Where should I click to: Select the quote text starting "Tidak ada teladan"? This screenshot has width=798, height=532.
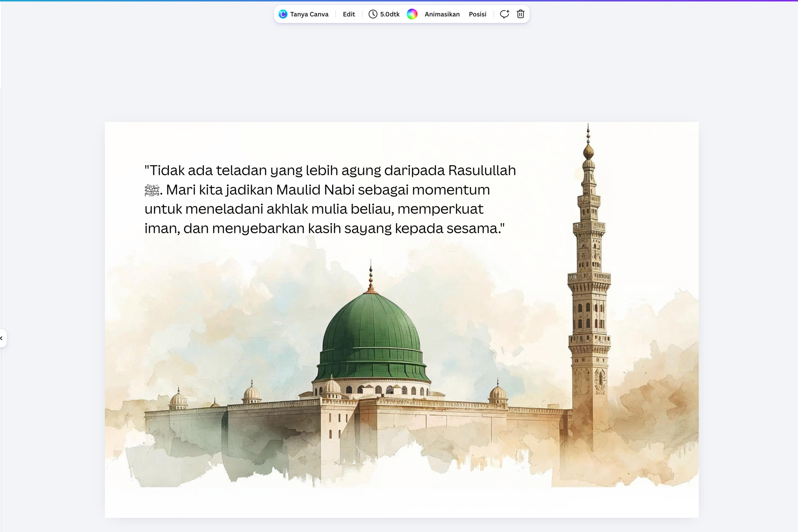(330, 199)
